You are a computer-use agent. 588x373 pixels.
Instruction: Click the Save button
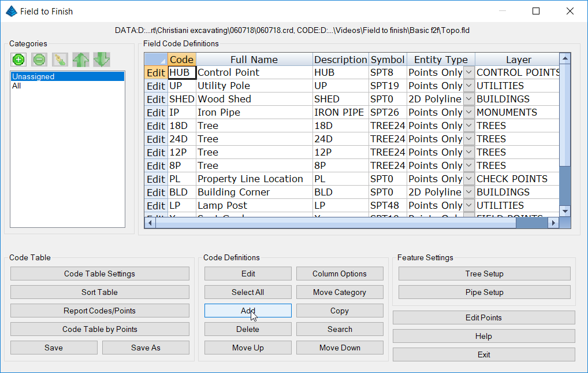point(54,348)
